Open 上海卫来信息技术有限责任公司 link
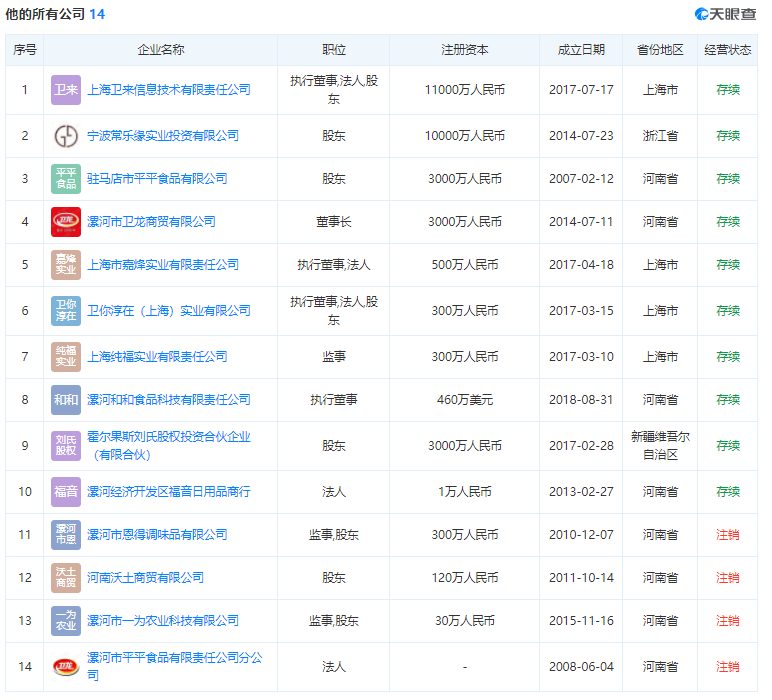772x700 pixels. 169,90
